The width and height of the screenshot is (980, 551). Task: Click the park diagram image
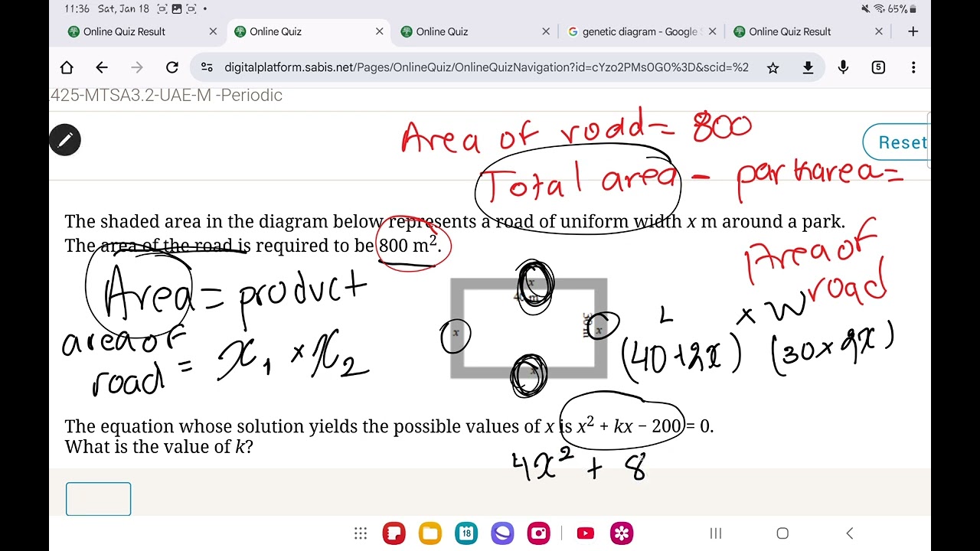coord(529,328)
